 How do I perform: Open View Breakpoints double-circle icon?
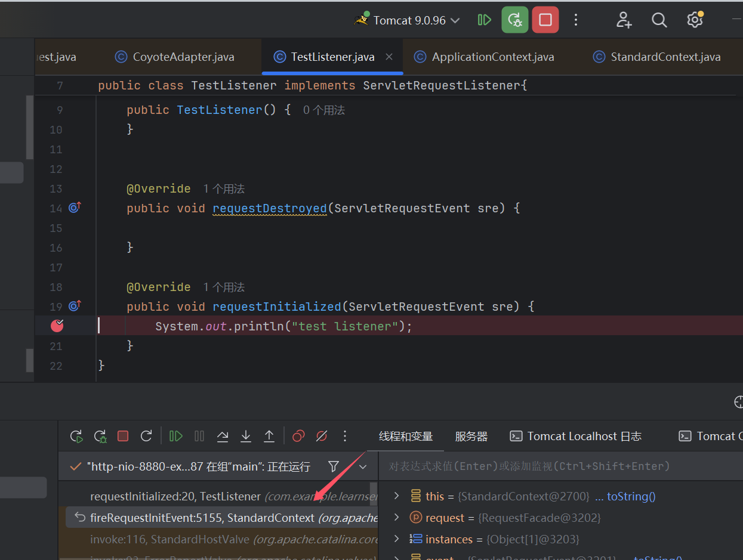pyautogui.click(x=298, y=436)
